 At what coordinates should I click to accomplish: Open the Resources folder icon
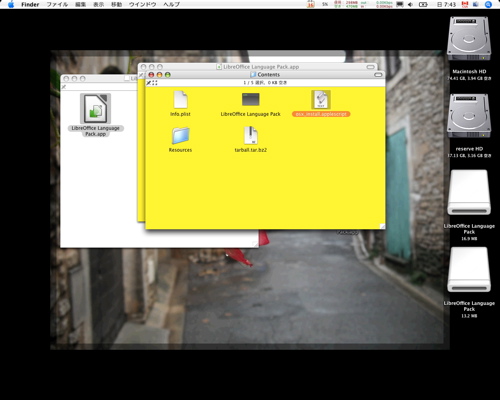(180, 136)
